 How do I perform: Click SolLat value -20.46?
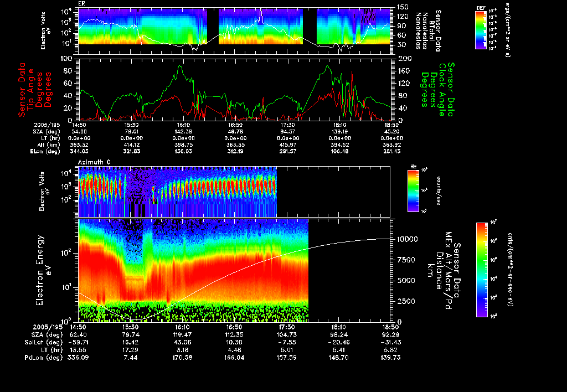pos(338,342)
